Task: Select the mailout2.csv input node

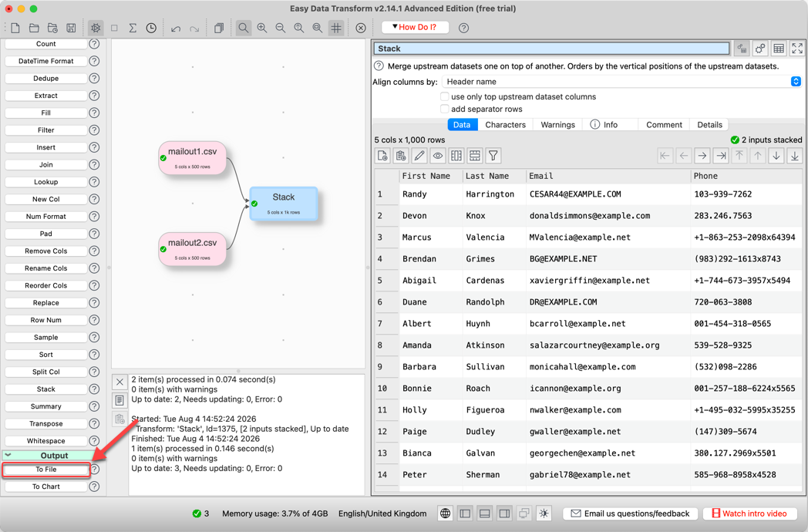Action: point(192,249)
